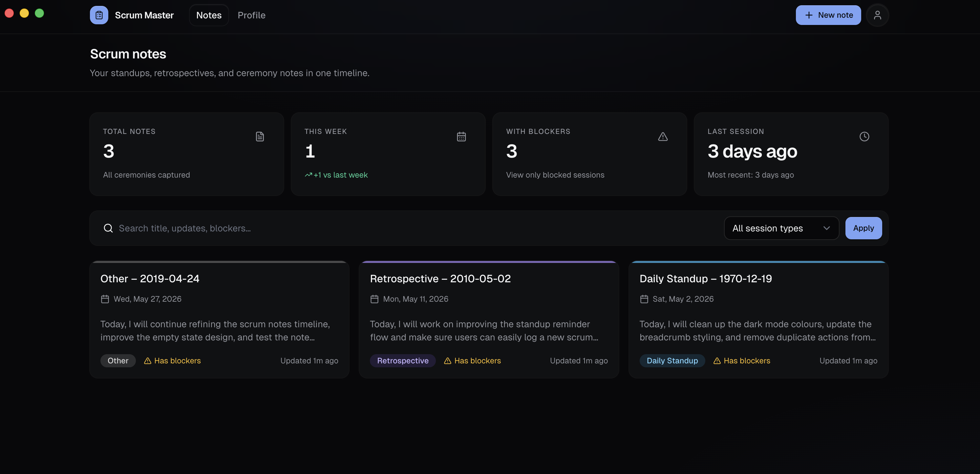
Task: Click "Updated 1m ago" on the Daily Standup note
Action: click(848, 361)
